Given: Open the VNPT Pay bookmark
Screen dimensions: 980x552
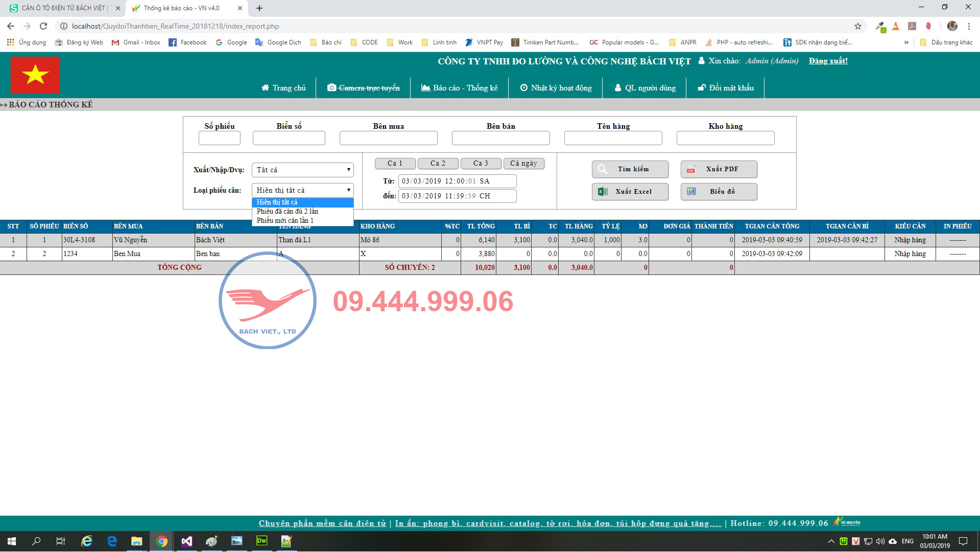Looking at the screenshot, I should click(484, 42).
